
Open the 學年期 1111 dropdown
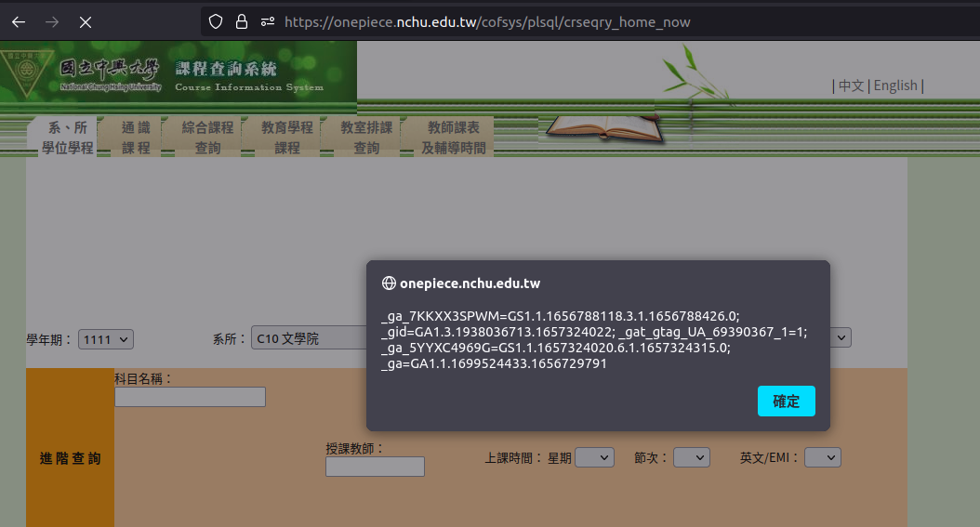106,339
